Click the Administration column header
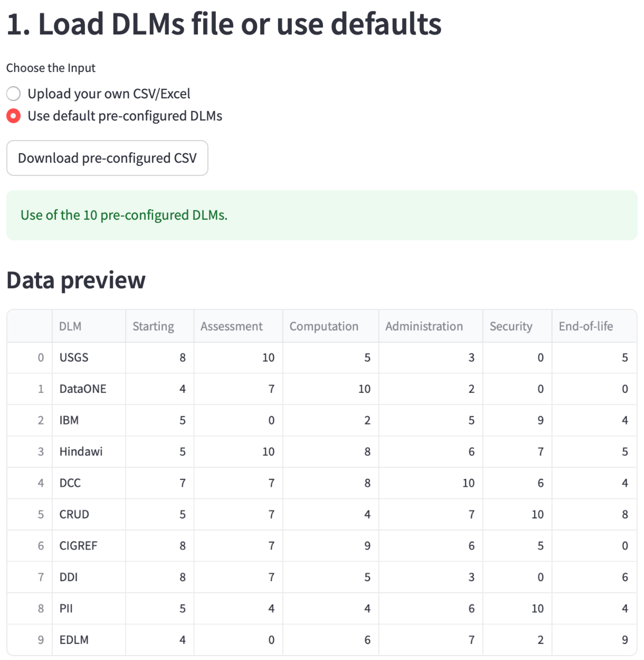Image resolution: width=644 pixels, height=660 pixels. 431,326
